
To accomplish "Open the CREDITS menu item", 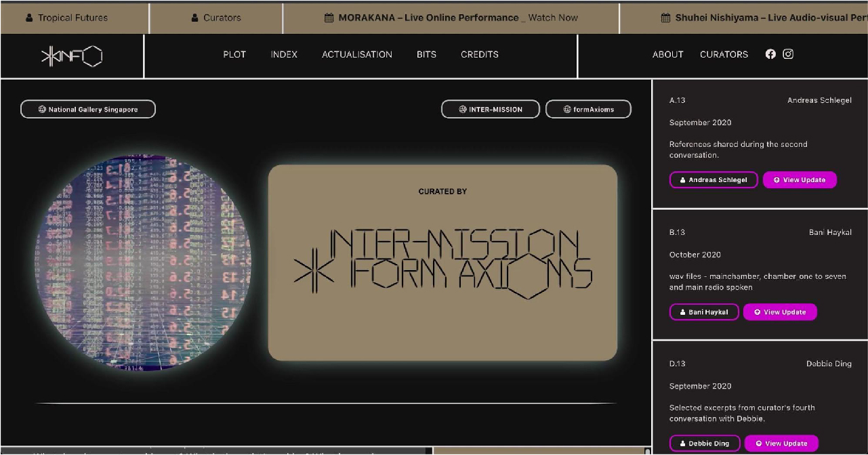I will click(480, 54).
